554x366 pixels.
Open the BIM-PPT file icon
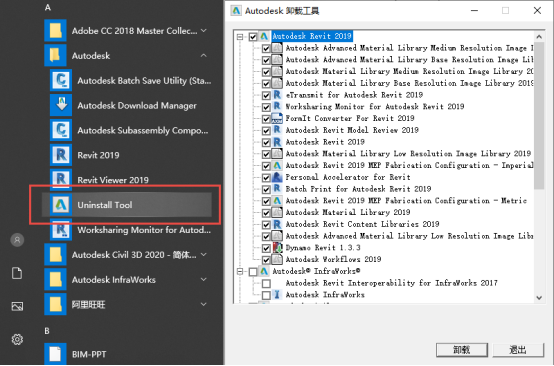tap(55, 354)
